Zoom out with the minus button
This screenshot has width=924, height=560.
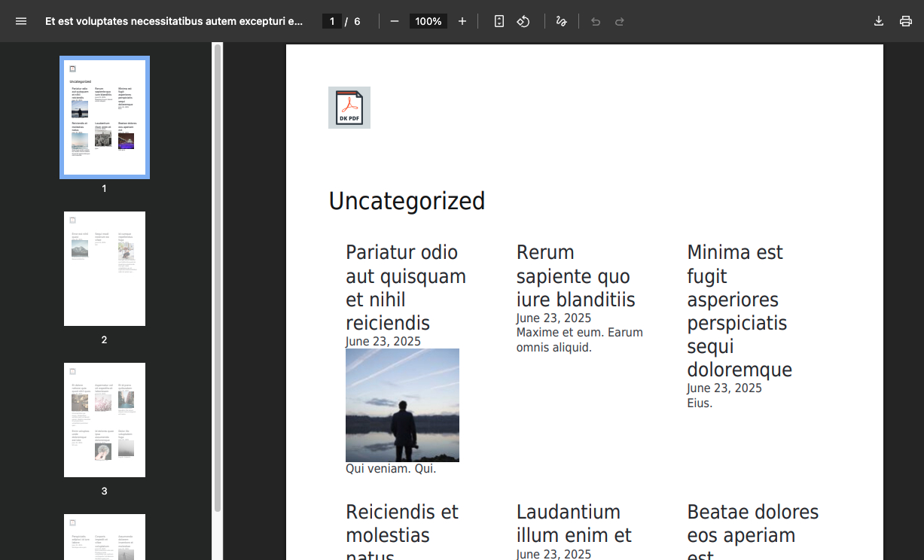(395, 21)
